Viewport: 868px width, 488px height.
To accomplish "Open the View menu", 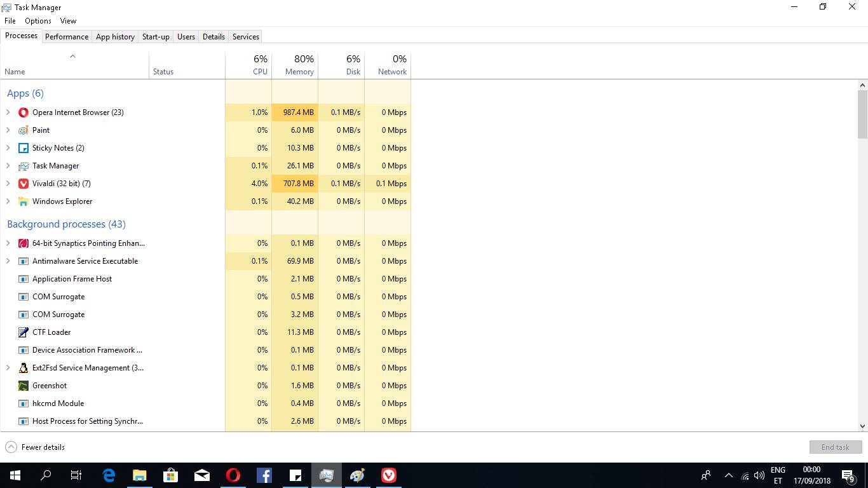I will tap(68, 21).
